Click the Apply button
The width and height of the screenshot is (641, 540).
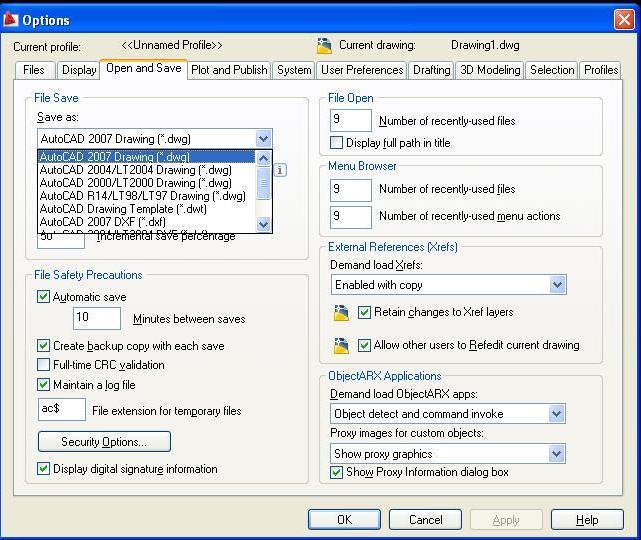pos(506,520)
